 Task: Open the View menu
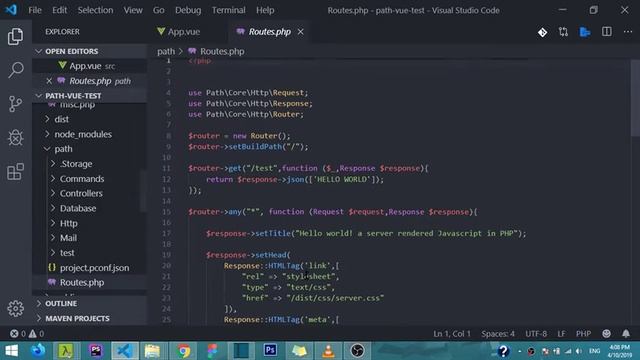[133, 10]
